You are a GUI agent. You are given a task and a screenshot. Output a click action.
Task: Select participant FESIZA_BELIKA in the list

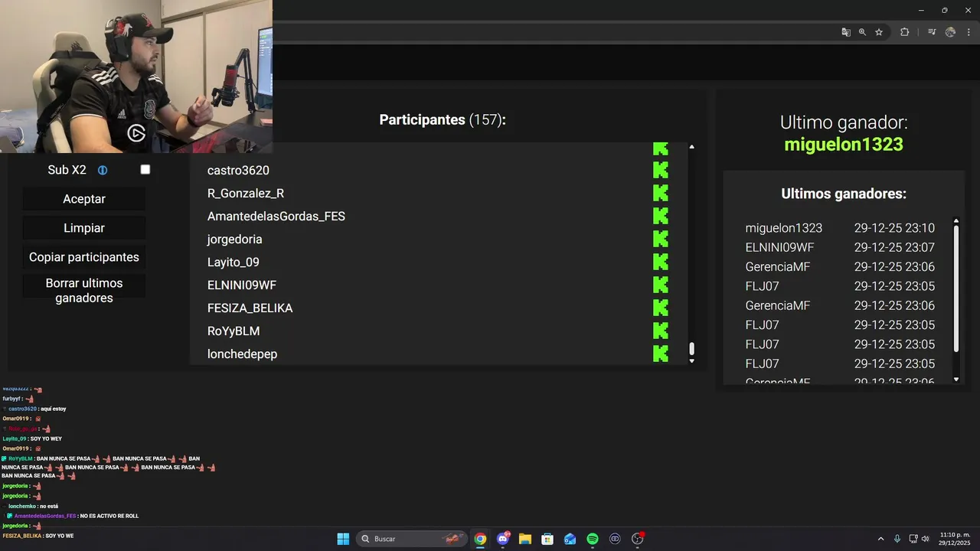pyautogui.click(x=250, y=308)
